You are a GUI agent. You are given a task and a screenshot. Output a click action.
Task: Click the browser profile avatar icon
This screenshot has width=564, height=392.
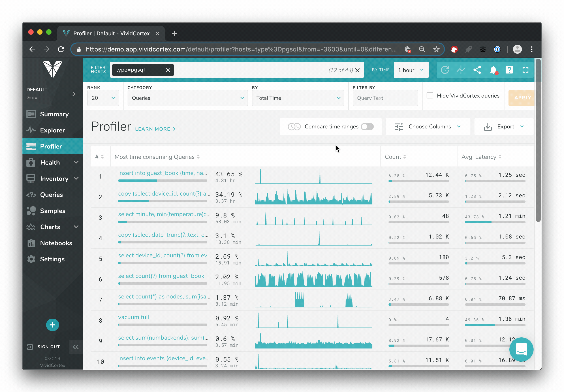coord(517,49)
